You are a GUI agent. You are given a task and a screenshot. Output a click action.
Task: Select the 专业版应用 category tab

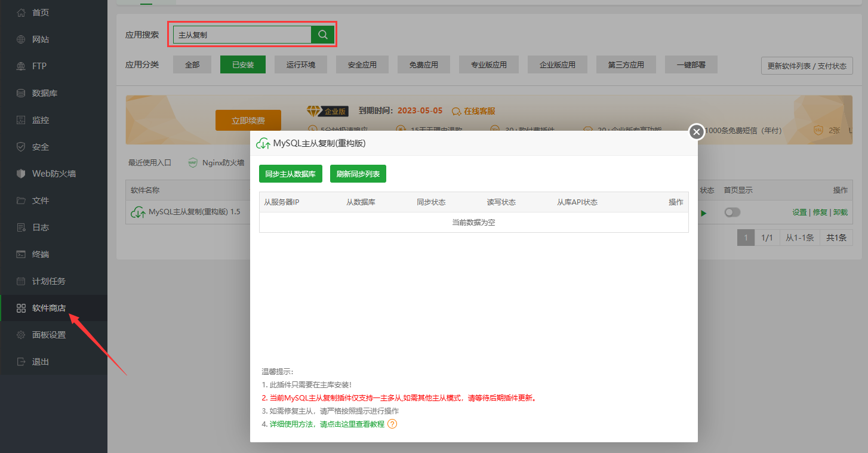[x=489, y=64]
